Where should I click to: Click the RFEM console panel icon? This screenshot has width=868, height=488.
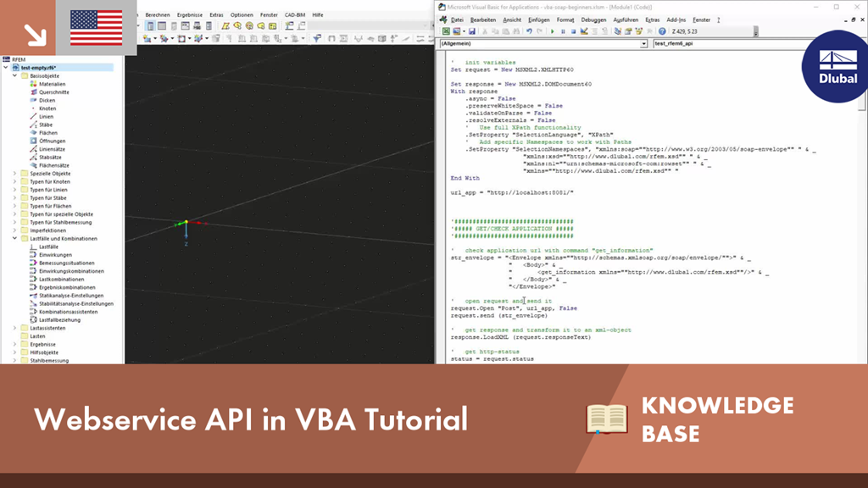185,26
